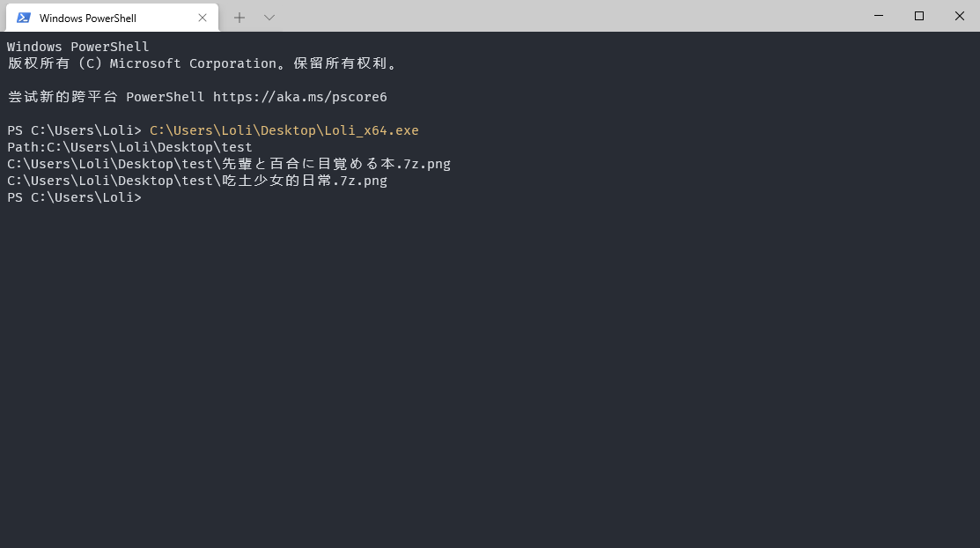Click the Loli_x64.exe command text
Viewport: 980px width, 548px height.
pyautogui.click(x=284, y=130)
